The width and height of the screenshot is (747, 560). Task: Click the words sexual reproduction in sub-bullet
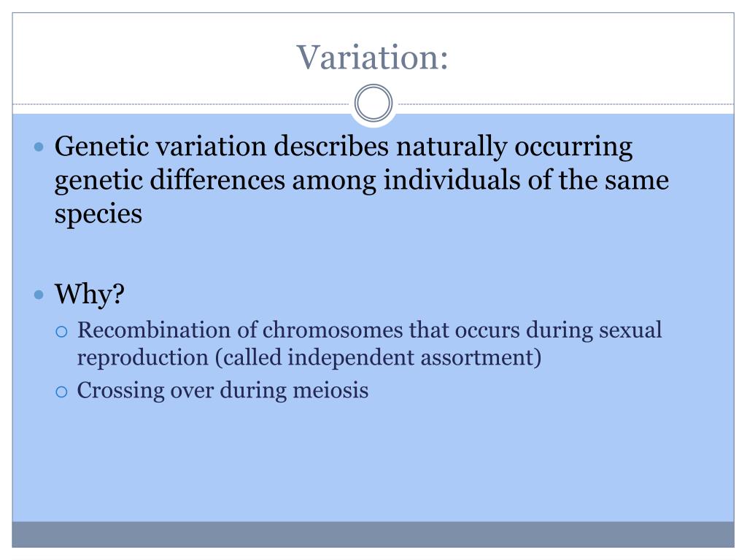(x=369, y=343)
